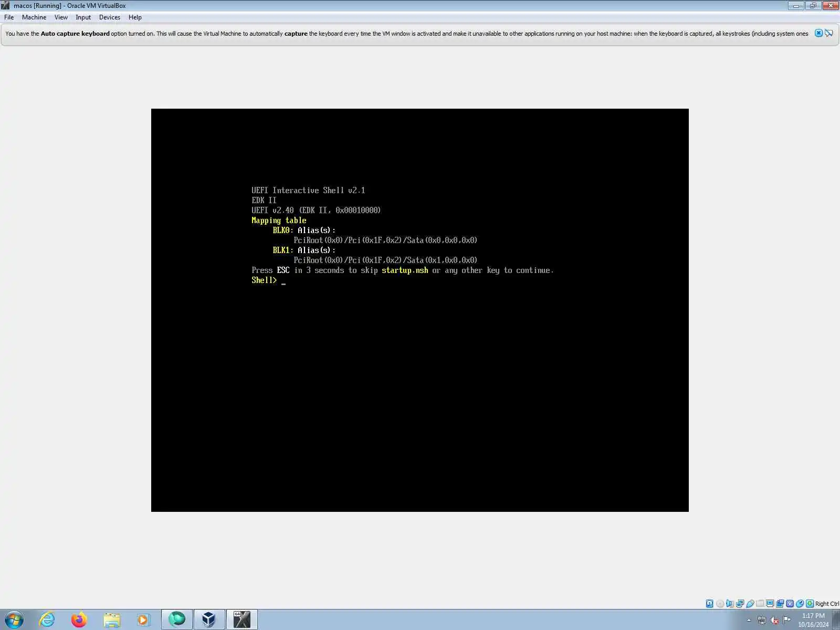
Task: Open the File menu
Action: pos(9,17)
